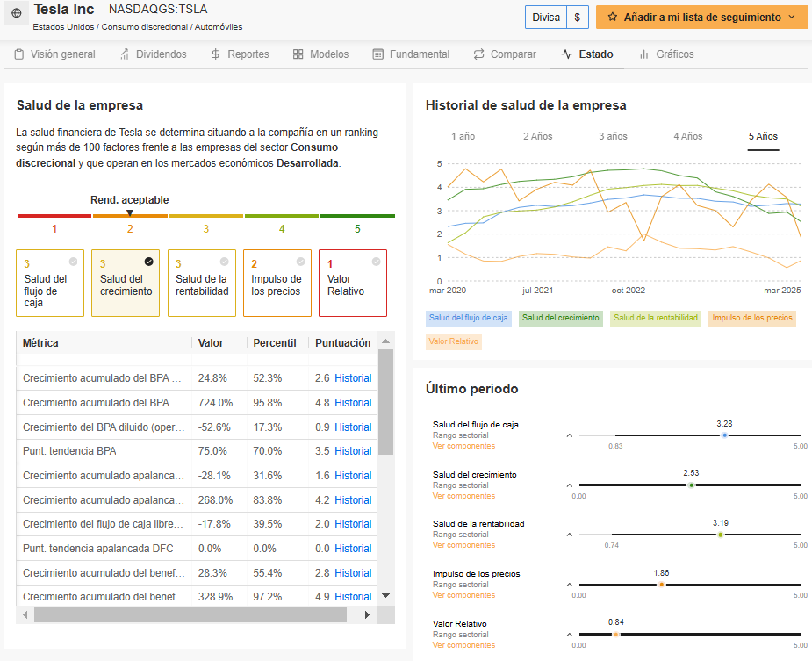This screenshot has width=812, height=661.
Task: Open the Comparar tab
Action: 505,54
